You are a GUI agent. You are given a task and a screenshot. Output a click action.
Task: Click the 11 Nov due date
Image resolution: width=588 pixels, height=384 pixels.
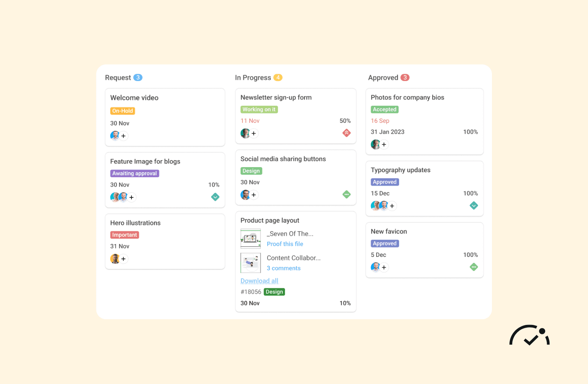250,121
